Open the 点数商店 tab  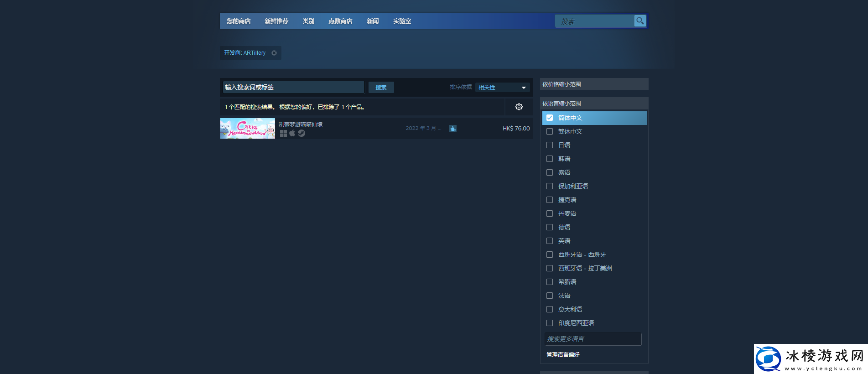[x=340, y=21]
